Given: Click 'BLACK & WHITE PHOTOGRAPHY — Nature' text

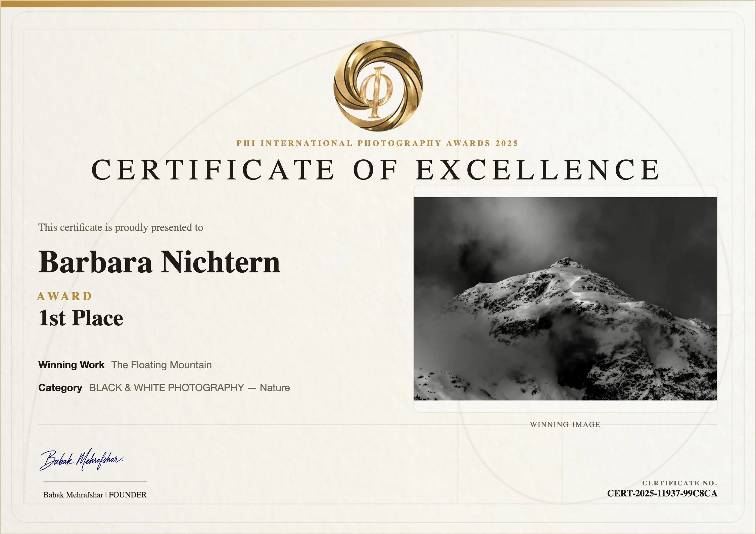Looking at the screenshot, I should (189, 388).
